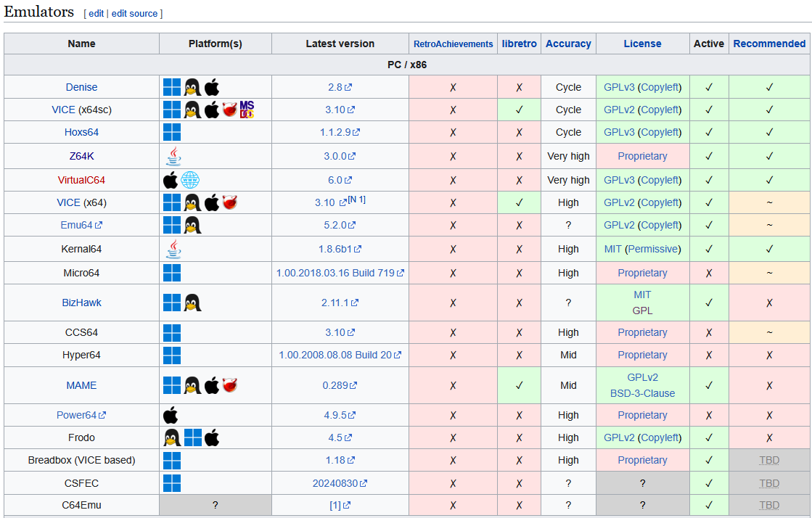Open the Power64 external link
Viewport: 812px width, 518px height.
pyautogui.click(x=81, y=415)
